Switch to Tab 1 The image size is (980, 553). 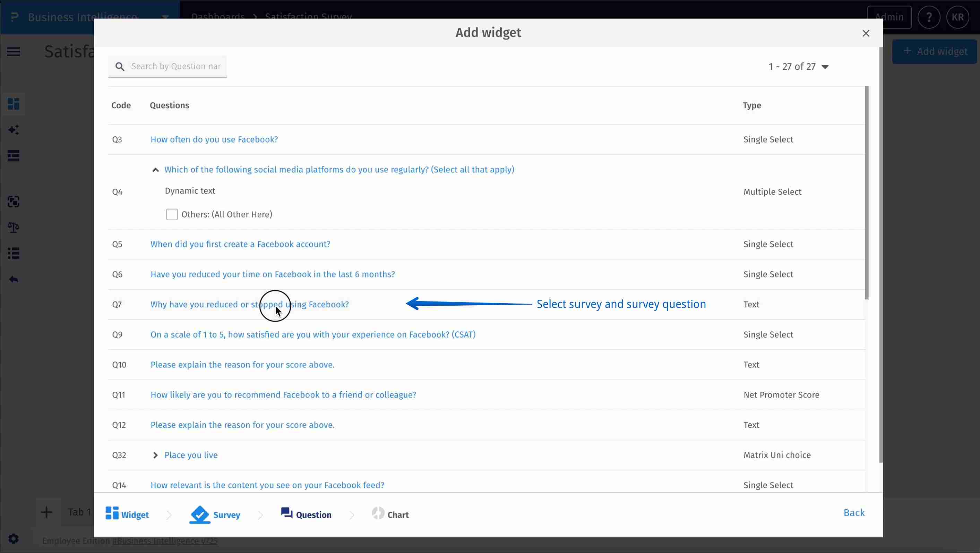pos(78,512)
